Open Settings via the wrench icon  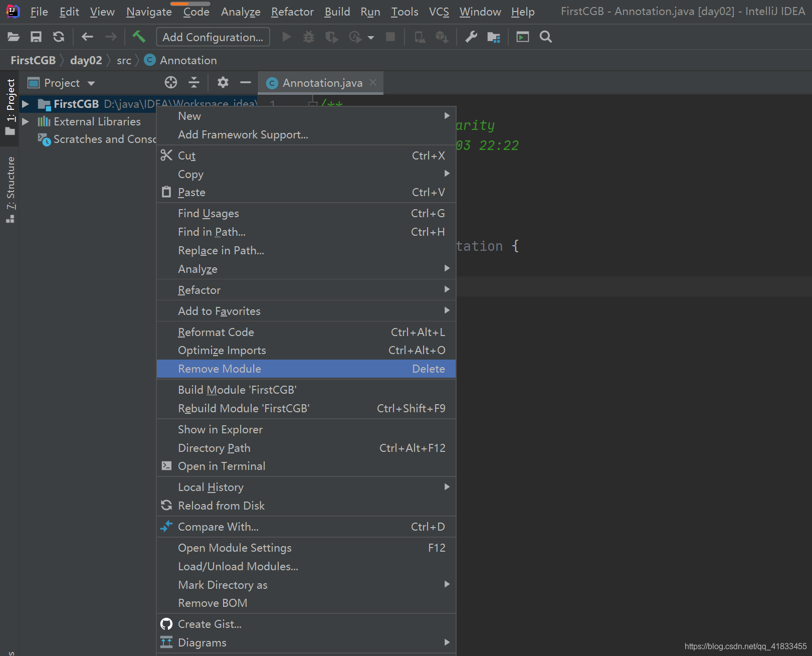pyautogui.click(x=471, y=37)
